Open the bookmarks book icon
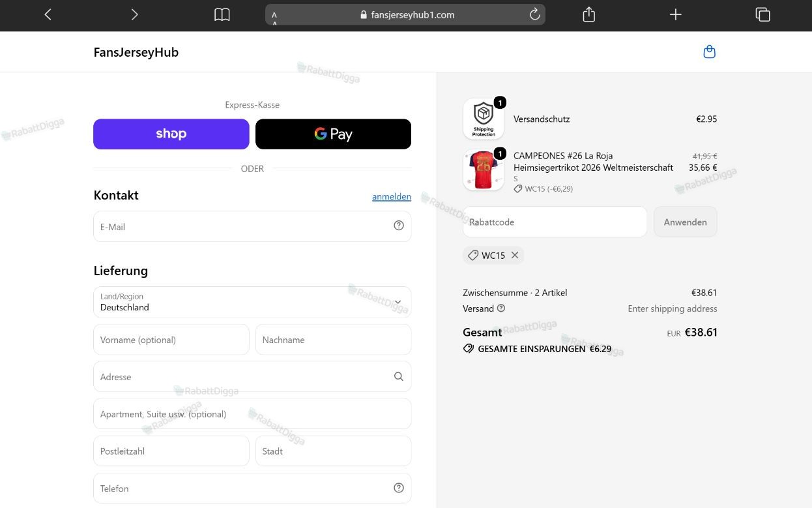 pos(222,14)
